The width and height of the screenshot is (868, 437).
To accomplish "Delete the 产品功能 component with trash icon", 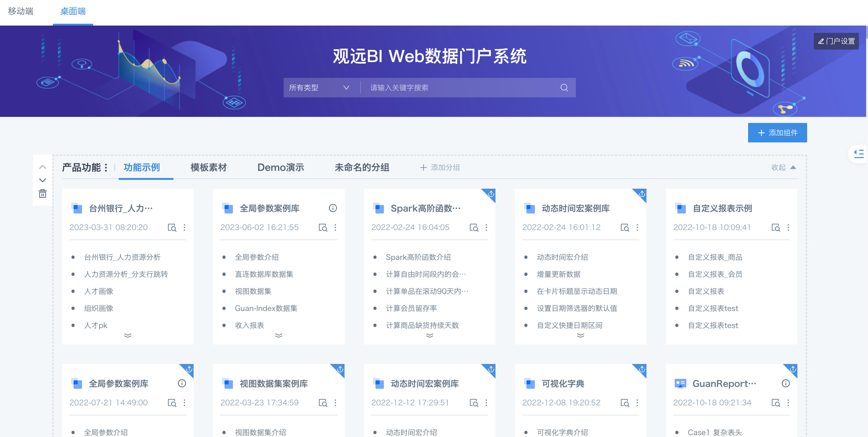I will pos(43,194).
